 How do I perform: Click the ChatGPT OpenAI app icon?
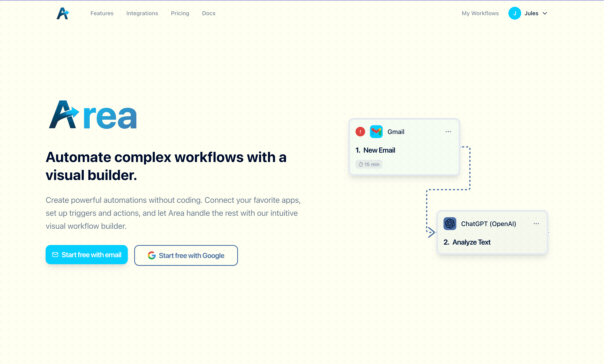450,224
